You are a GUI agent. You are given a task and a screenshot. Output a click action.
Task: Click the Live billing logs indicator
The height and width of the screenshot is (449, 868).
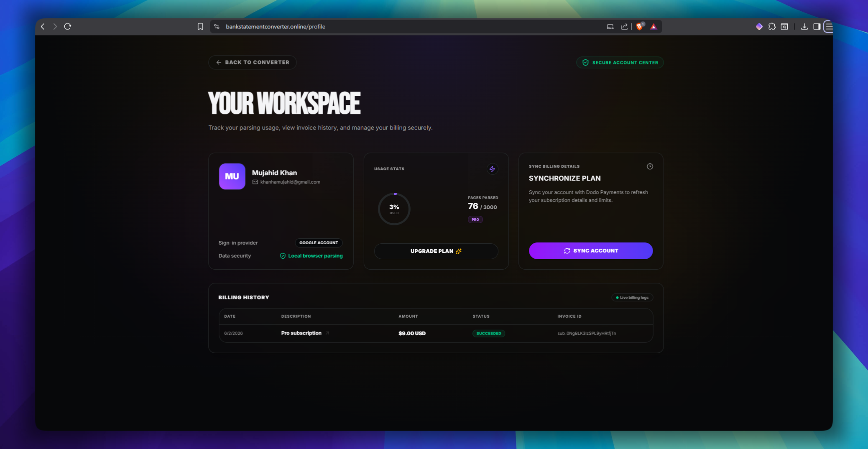pos(632,298)
